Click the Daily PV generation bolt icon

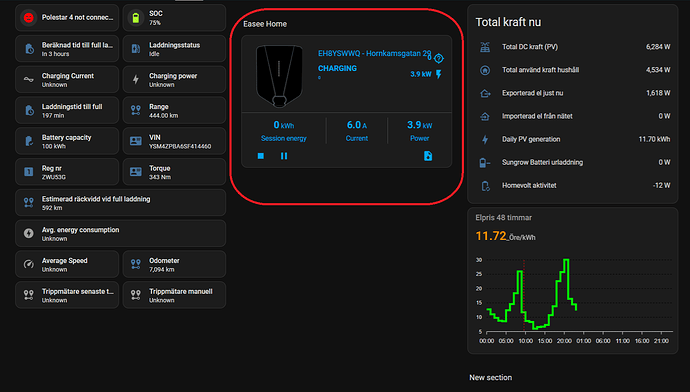(x=485, y=139)
